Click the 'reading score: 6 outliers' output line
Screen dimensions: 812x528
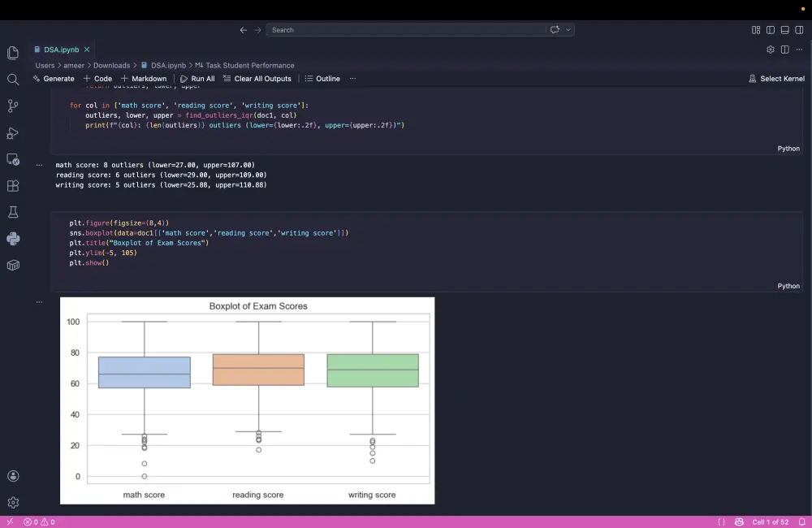pyautogui.click(x=161, y=175)
